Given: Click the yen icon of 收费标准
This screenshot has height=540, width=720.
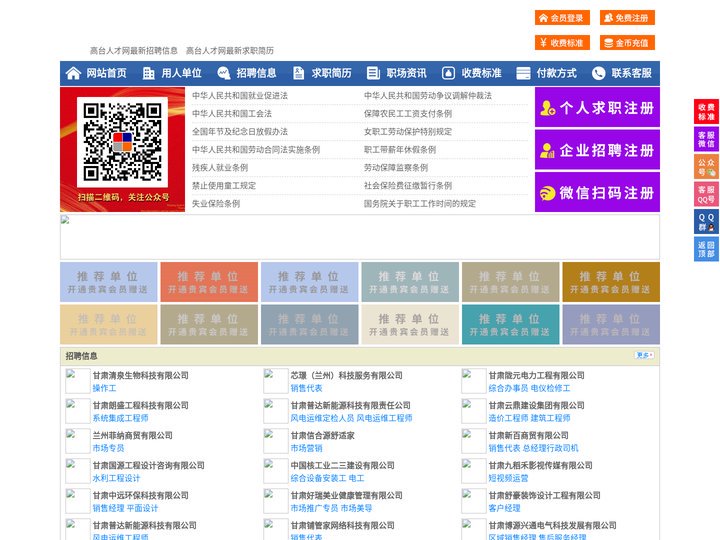Looking at the screenshot, I should [543, 43].
